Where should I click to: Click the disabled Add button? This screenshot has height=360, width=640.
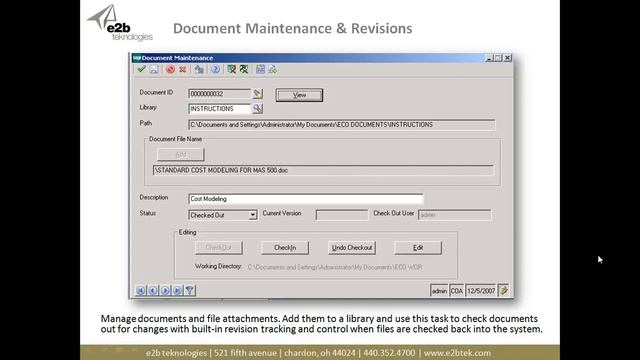pos(180,154)
